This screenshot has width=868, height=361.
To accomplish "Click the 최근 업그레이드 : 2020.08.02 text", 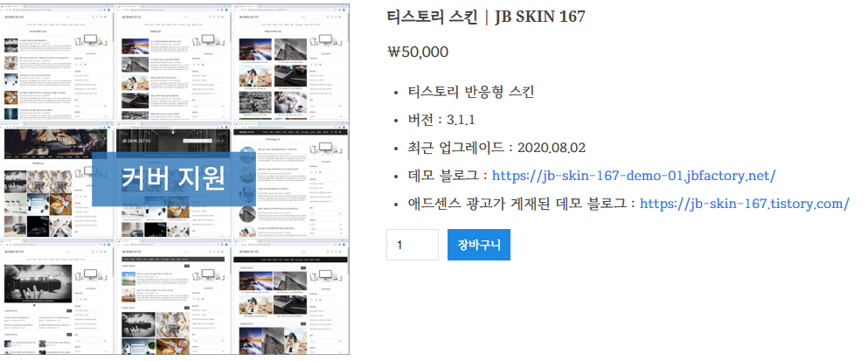I will [x=496, y=148].
